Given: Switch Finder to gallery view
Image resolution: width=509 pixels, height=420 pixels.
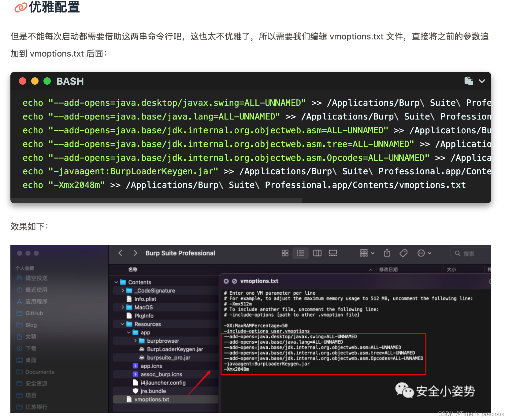Looking at the screenshot, I should point(333,253).
